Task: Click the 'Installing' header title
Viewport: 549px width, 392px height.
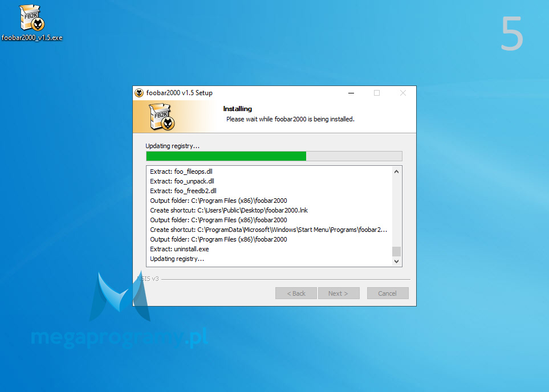Action: pyautogui.click(x=237, y=109)
